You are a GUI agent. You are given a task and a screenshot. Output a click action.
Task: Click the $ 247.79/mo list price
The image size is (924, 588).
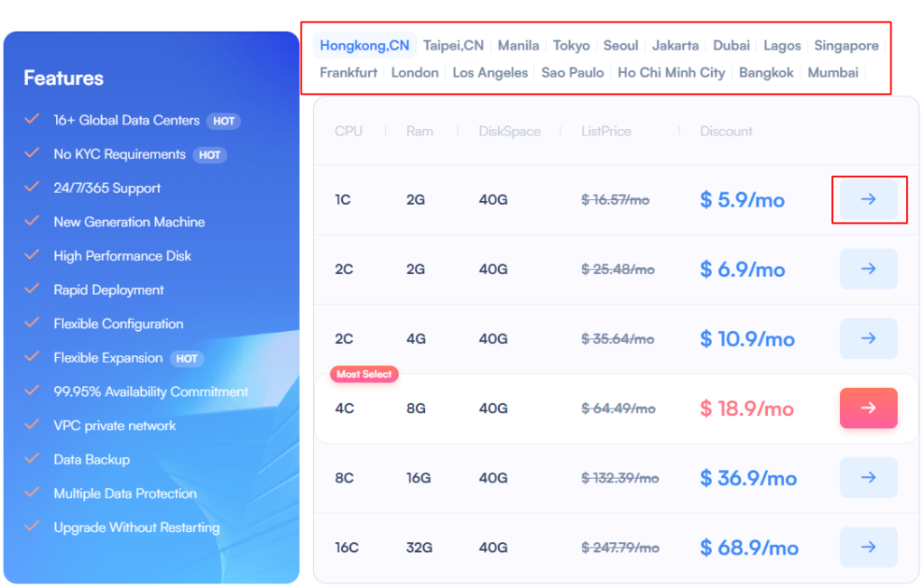(x=620, y=547)
